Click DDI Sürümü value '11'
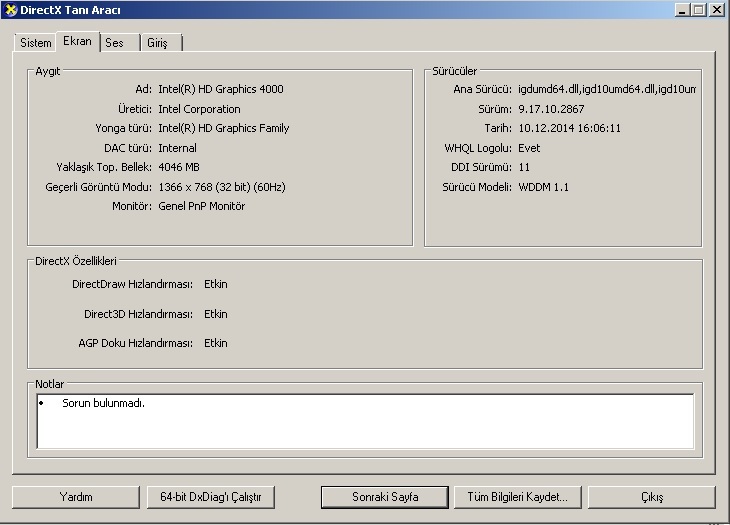Screen dimensions: 730x525 tap(524, 167)
